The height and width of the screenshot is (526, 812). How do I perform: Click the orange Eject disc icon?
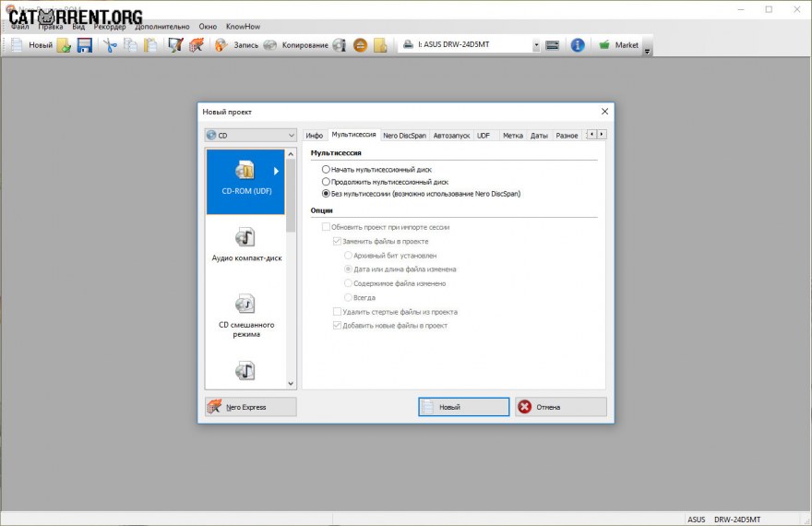tap(361, 45)
